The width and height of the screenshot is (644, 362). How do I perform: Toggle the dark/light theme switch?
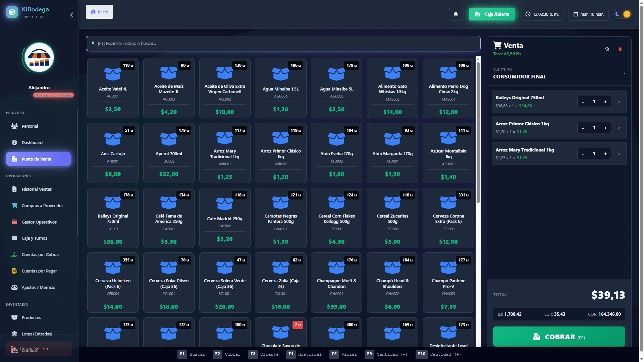pyautogui.click(x=623, y=14)
